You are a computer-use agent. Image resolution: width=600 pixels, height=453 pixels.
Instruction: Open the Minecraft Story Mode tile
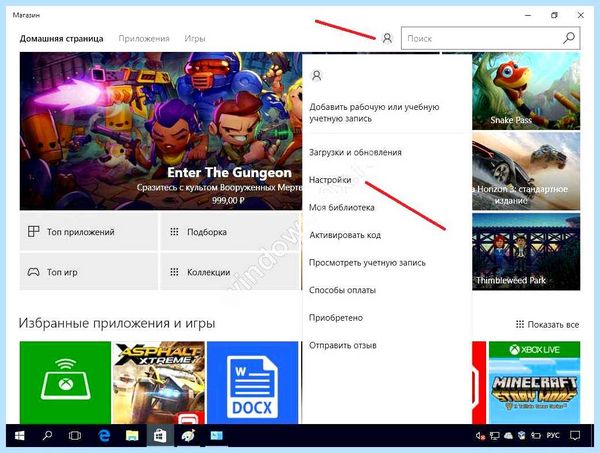pyautogui.click(x=534, y=383)
